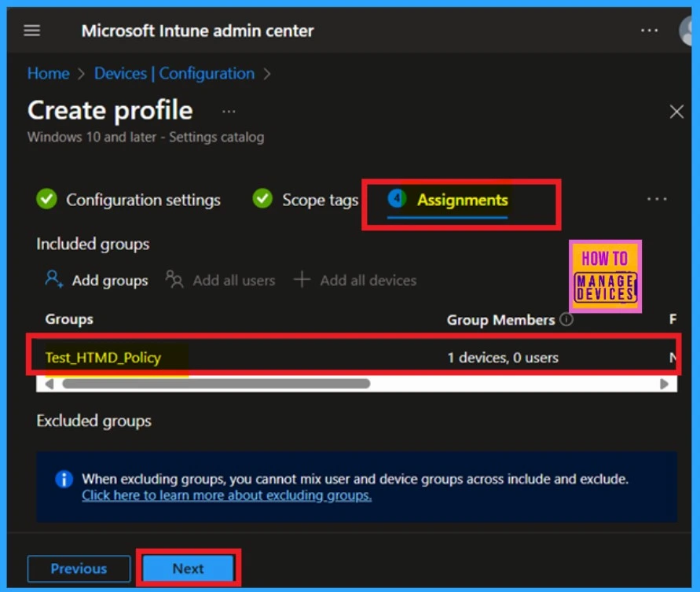Click '1 devices, 0 users' cell

503,358
